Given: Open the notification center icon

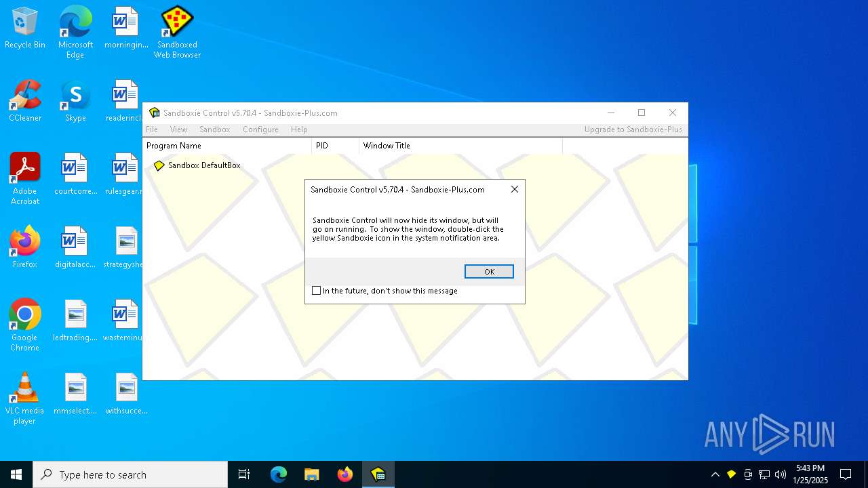Looking at the screenshot, I should pyautogui.click(x=846, y=474).
